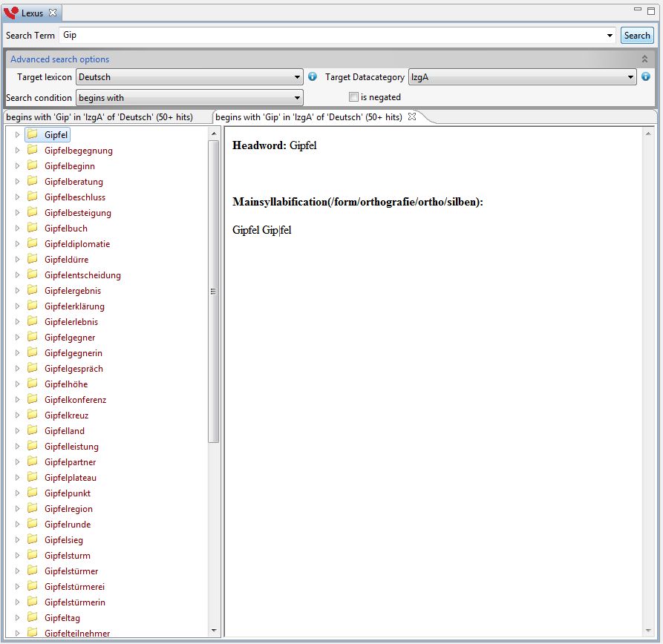Click the results list vertical scrollbar

[x=214, y=291]
